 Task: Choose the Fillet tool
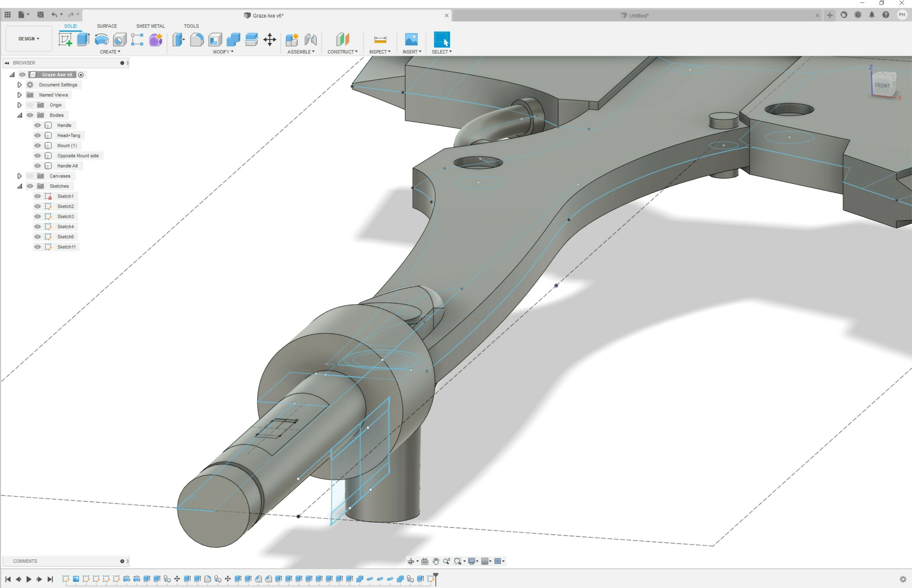pyautogui.click(x=196, y=39)
